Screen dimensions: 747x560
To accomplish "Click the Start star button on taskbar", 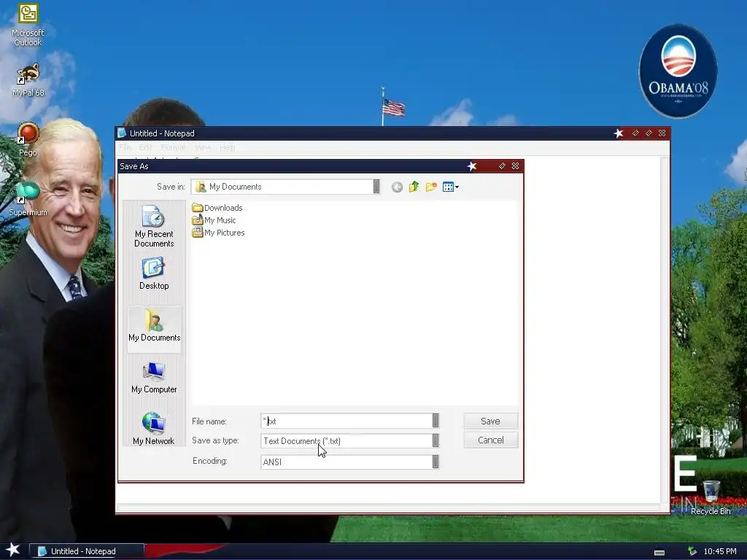I will click(13, 550).
